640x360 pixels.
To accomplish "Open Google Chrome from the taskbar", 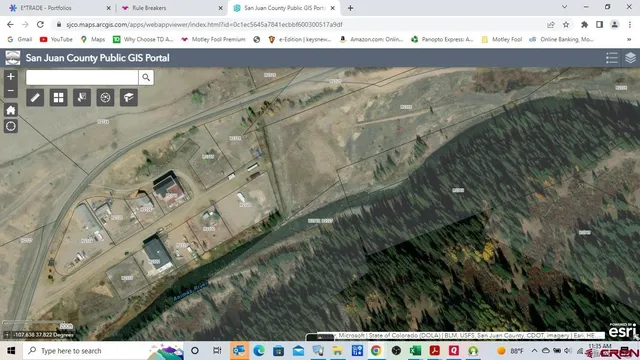I will tap(376, 351).
